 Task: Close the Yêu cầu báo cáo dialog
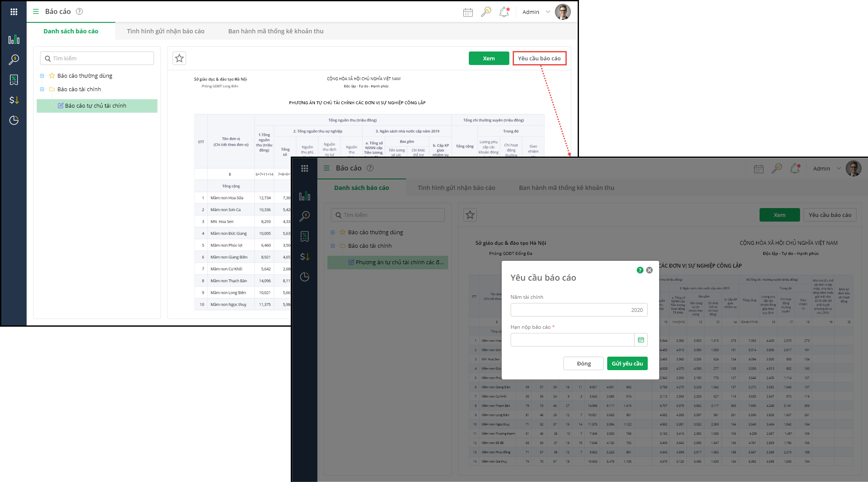pos(649,270)
